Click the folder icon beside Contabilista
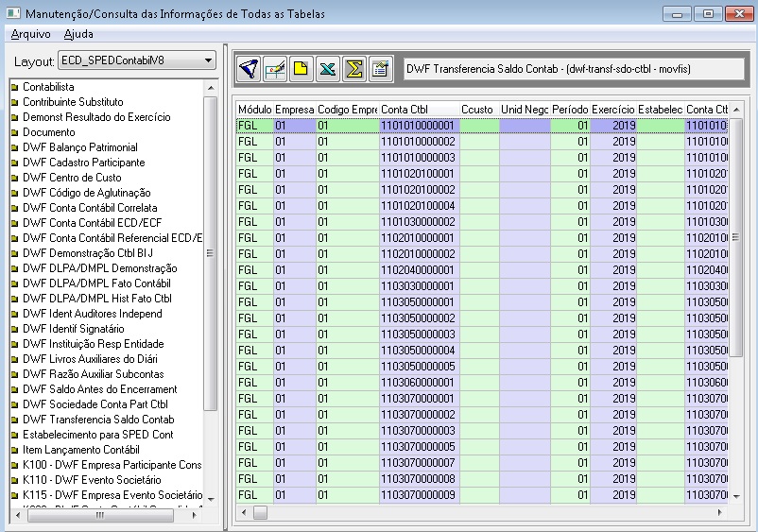The width and height of the screenshot is (758, 532). point(15,88)
